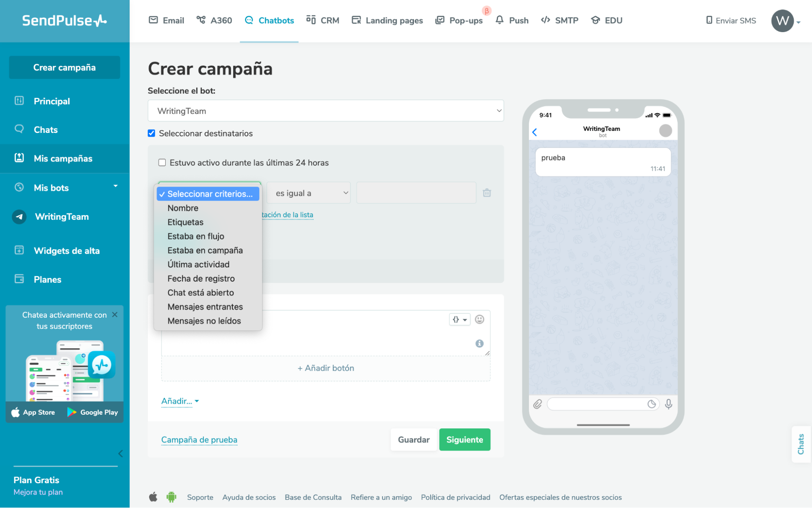The image size is (812, 508).
Task: Select 'Última actividad' criteria option
Action: click(198, 264)
